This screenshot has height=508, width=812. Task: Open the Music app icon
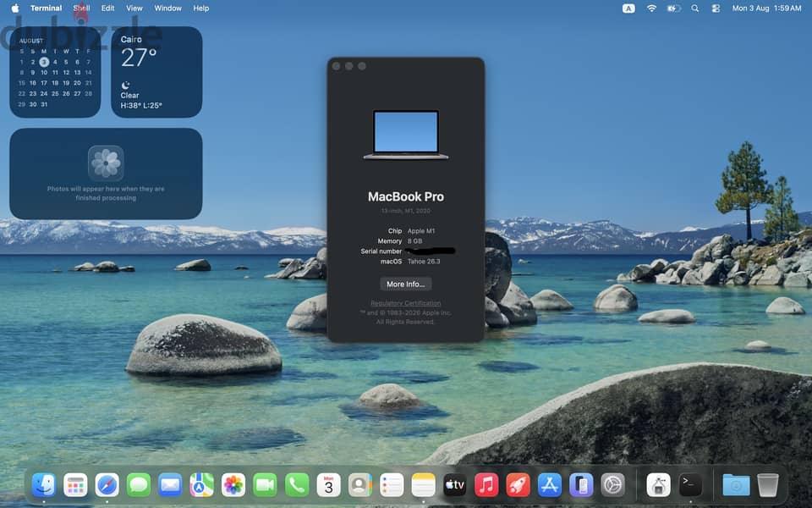coord(486,485)
